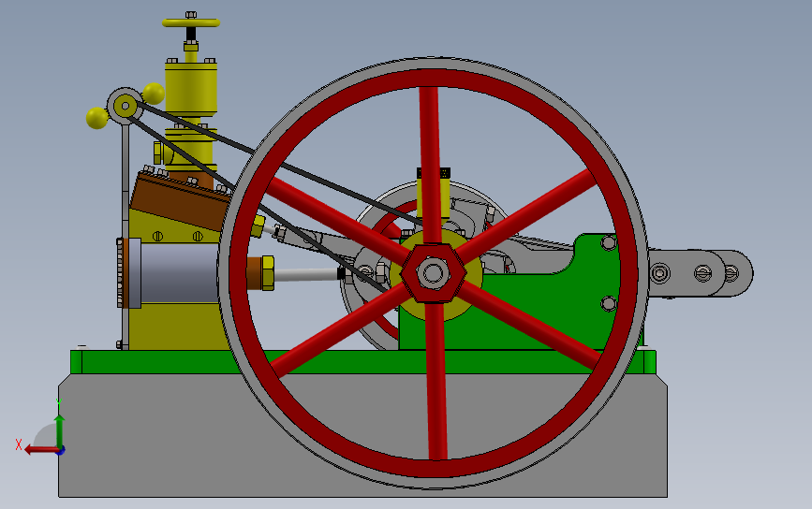Select the yellow piston gland nut
Image resolution: width=812 pixels, height=509 pixels.
[x=268, y=272]
